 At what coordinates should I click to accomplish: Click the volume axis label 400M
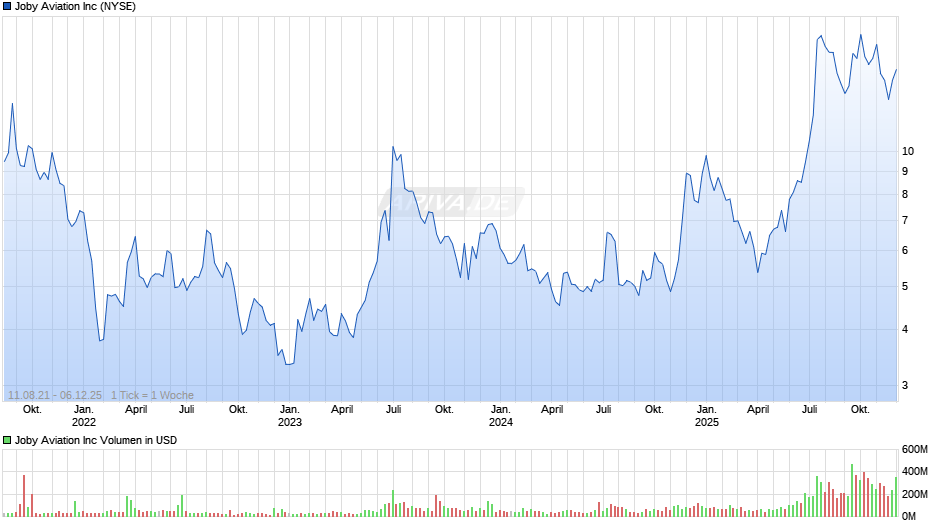point(915,471)
